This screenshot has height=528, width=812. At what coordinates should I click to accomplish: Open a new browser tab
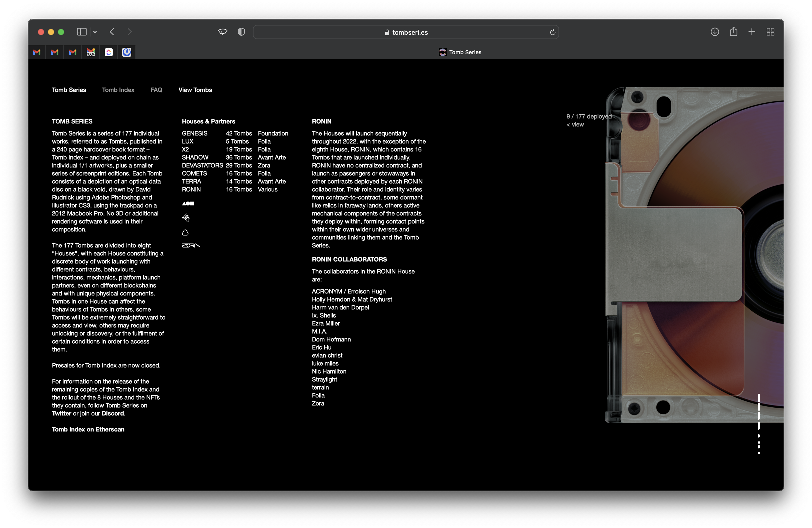[752, 32]
